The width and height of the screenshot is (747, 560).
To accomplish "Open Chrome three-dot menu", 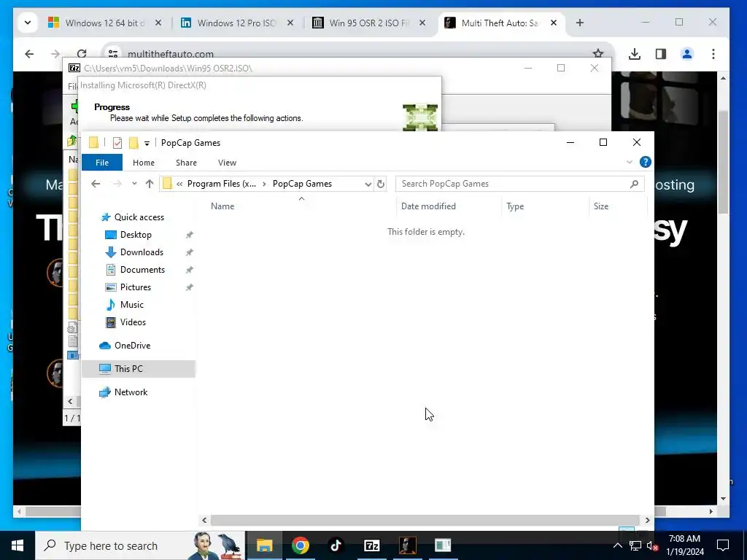I will (x=713, y=54).
